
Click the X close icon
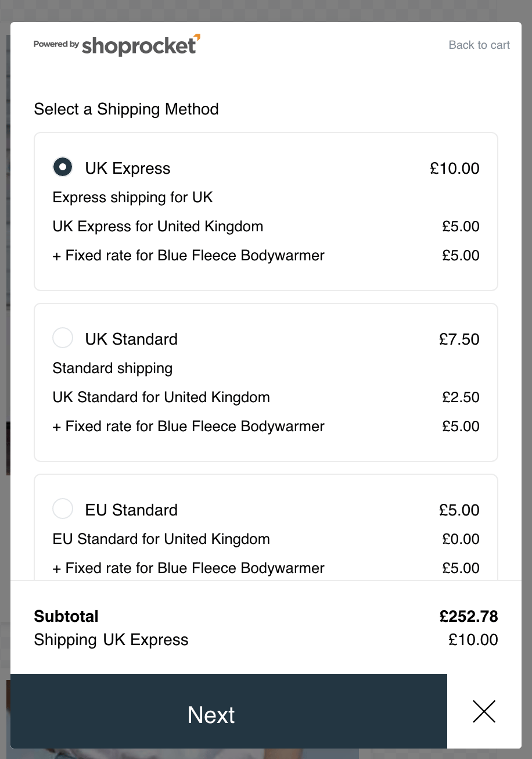(x=484, y=711)
